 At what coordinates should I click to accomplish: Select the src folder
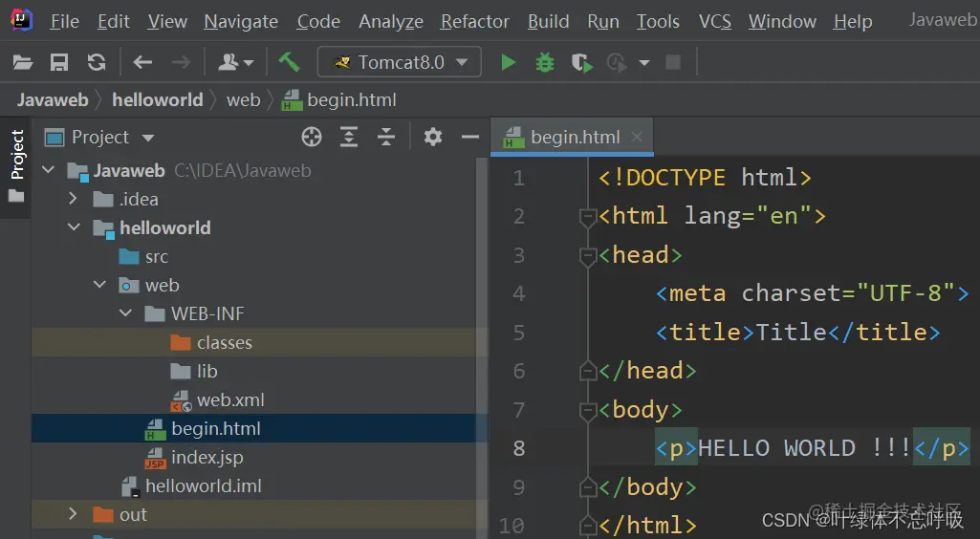click(x=143, y=257)
